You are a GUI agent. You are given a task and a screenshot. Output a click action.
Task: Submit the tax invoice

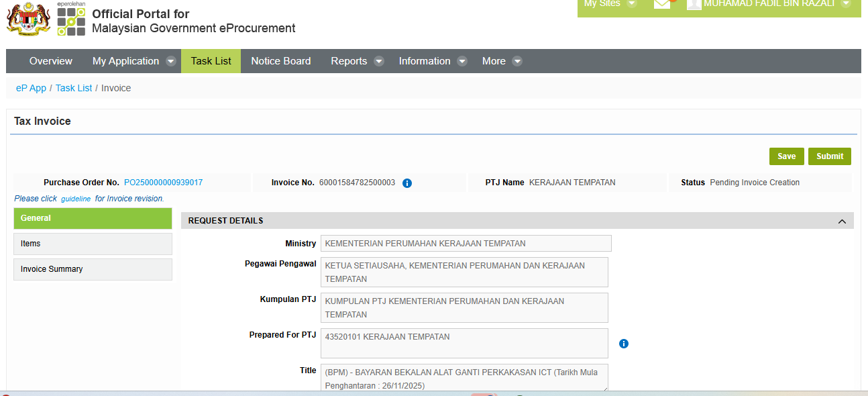coord(829,156)
